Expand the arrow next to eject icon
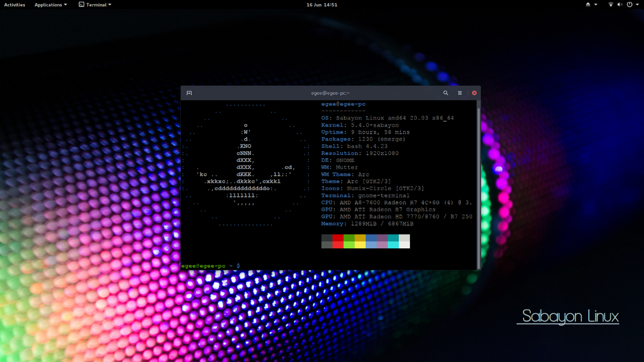The height and width of the screenshot is (362, 644). click(596, 5)
